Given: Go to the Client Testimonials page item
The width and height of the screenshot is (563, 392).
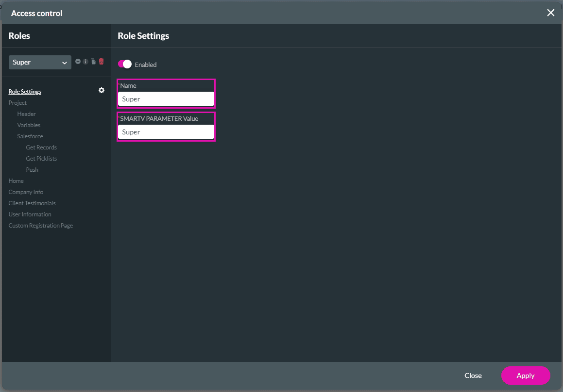Looking at the screenshot, I should point(32,203).
